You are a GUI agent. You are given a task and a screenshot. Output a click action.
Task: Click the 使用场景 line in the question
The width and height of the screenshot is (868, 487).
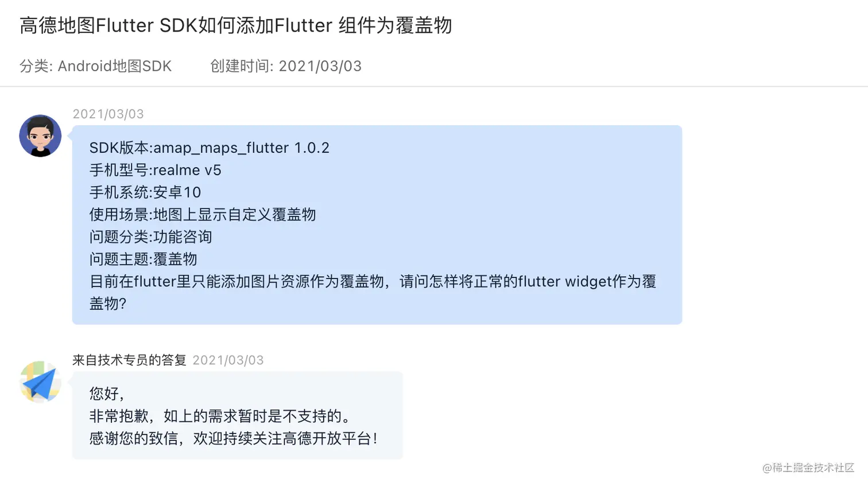(x=203, y=215)
